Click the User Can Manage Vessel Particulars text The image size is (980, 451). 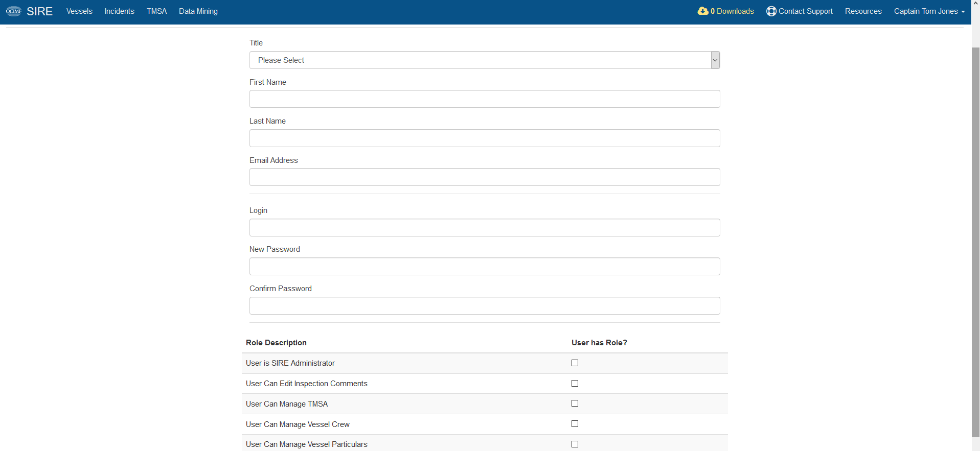pyautogui.click(x=307, y=444)
